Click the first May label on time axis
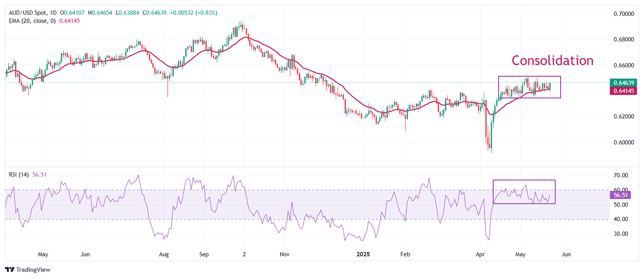 pos(43,254)
